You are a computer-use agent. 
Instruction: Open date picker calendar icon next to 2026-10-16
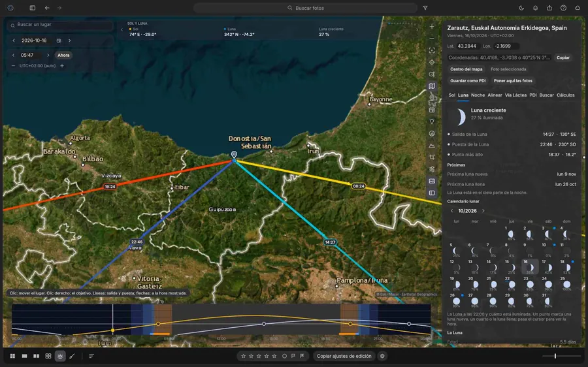point(59,40)
